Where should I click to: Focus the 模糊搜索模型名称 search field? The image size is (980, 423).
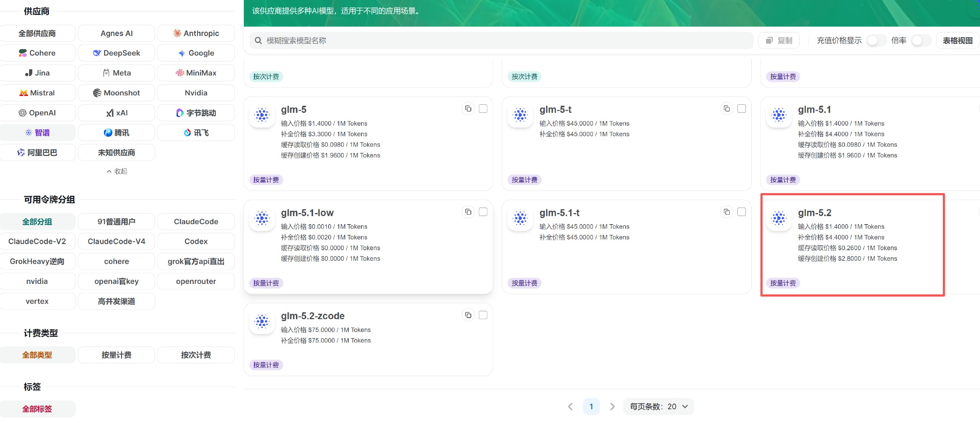(x=501, y=41)
